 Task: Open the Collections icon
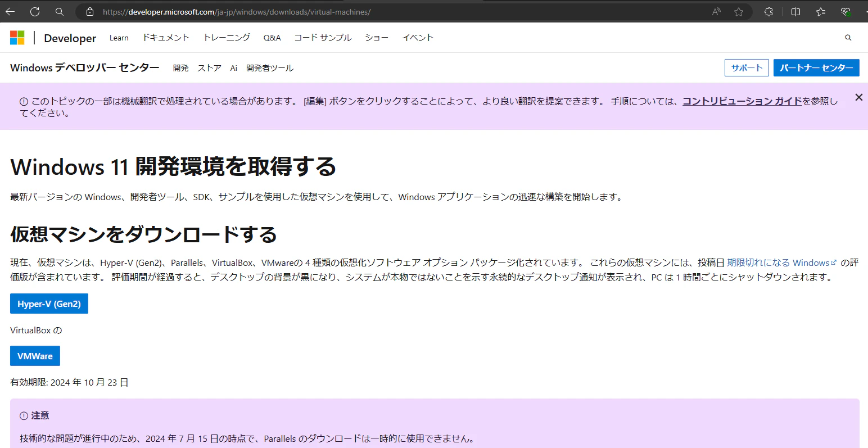click(x=821, y=11)
